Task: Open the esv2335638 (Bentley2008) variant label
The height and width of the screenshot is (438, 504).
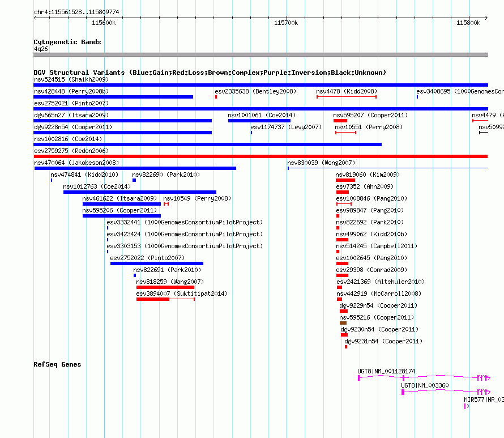Action: pos(255,91)
